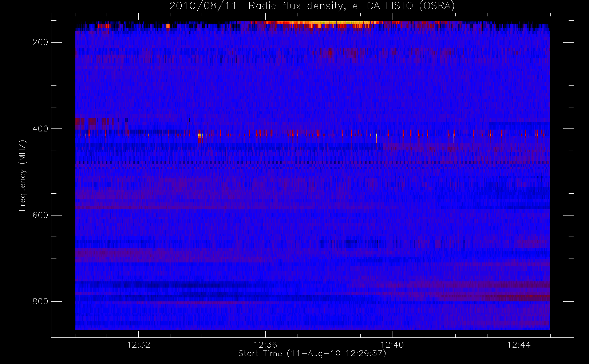
Task: Click the 12:36 time tick label
Action: tap(265, 345)
